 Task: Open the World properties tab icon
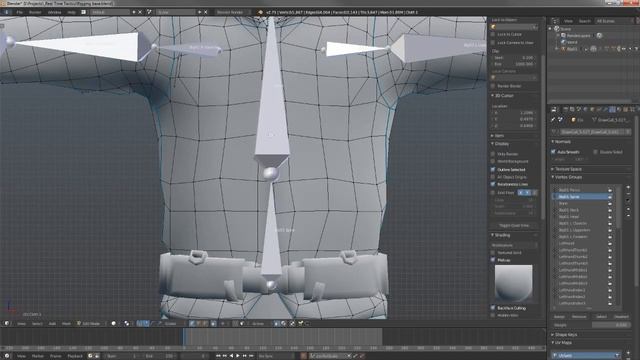pyautogui.click(x=585, y=109)
